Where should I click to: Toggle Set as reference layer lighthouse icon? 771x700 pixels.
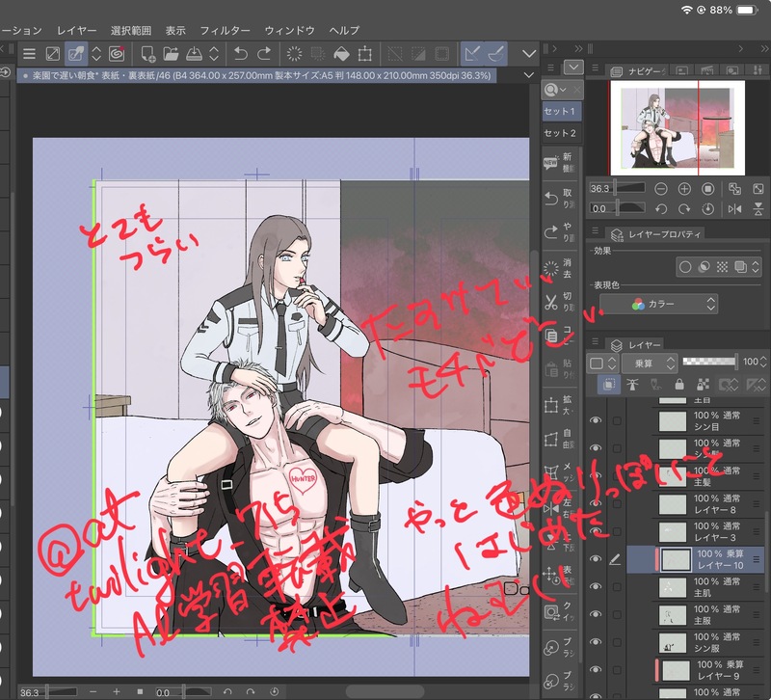pos(632,384)
